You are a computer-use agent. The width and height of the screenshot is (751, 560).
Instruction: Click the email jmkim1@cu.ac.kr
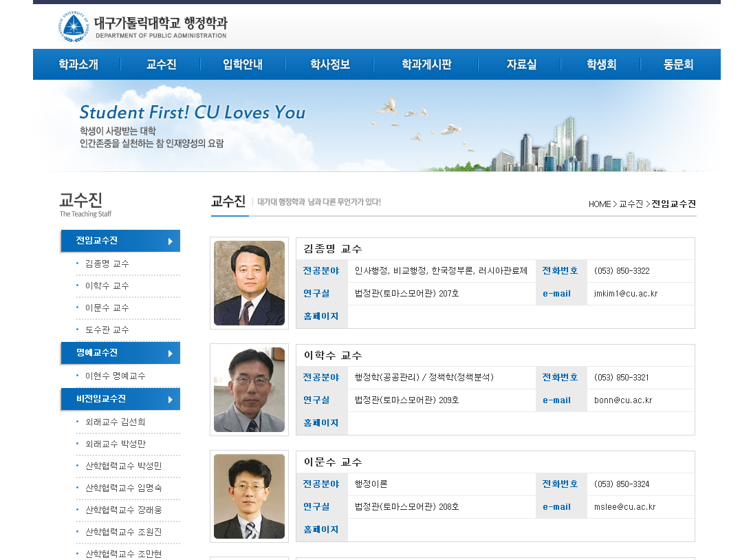pos(626,294)
